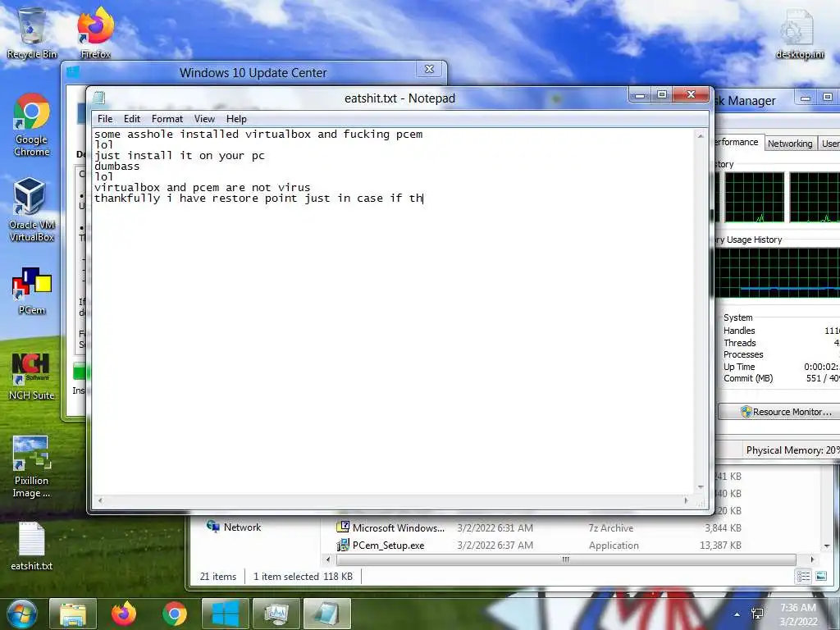The height and width of the screenshot is (630, 840).
Task: Select the eatshit.txt desktop file
Action: pyautogui.click(x=32, y=546)
